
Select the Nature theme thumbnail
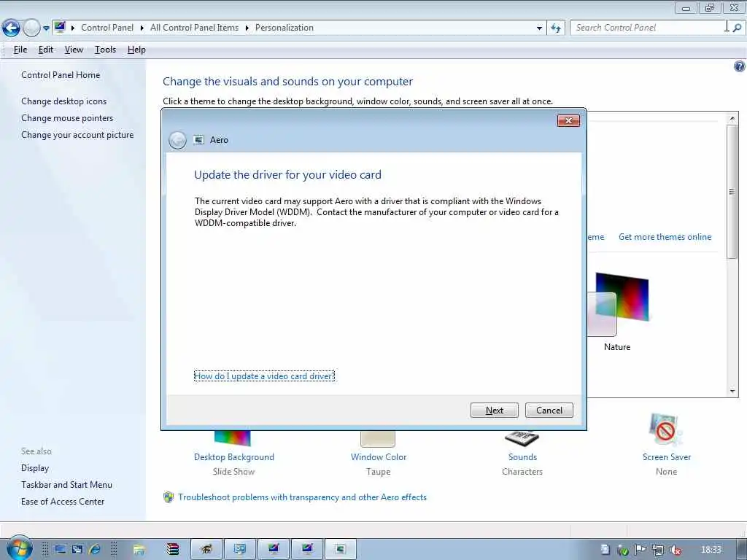click(x=618, y=305)
